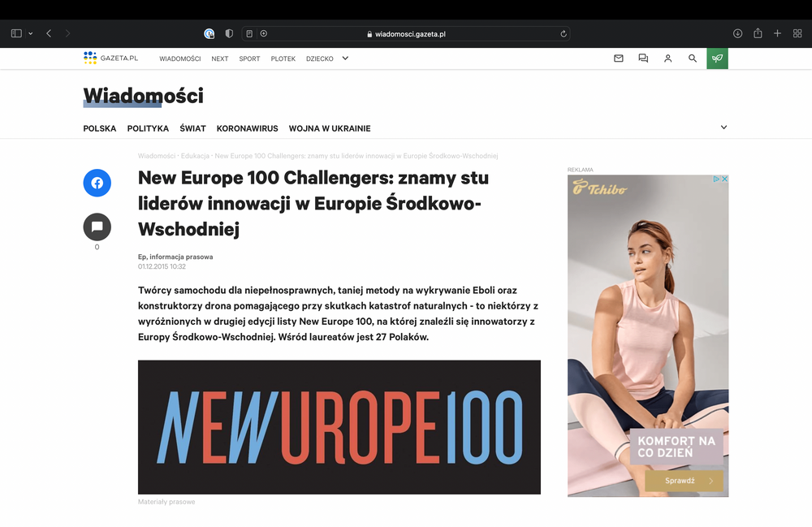
Task: Click Sprawdź button in Tchibo ad
Action: 684,481
